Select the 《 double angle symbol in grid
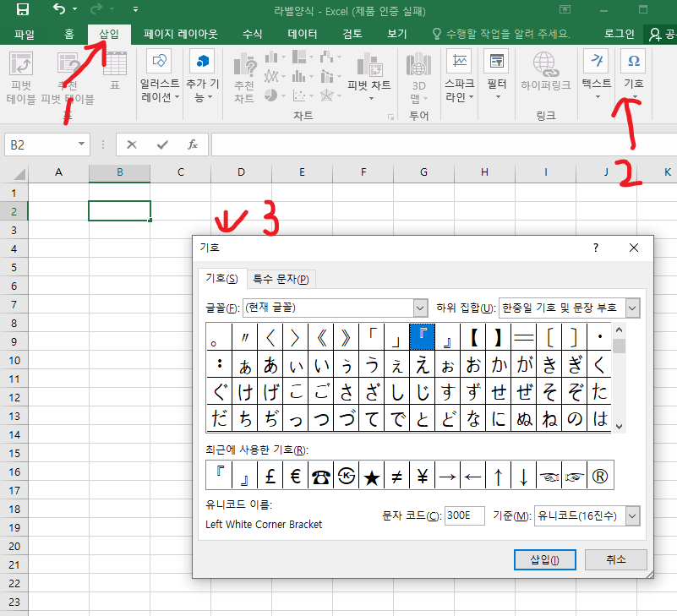 click(321, 336)
